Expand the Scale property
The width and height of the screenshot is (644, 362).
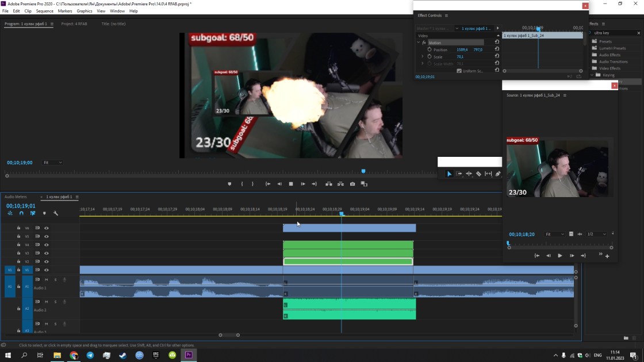point(423,56)
